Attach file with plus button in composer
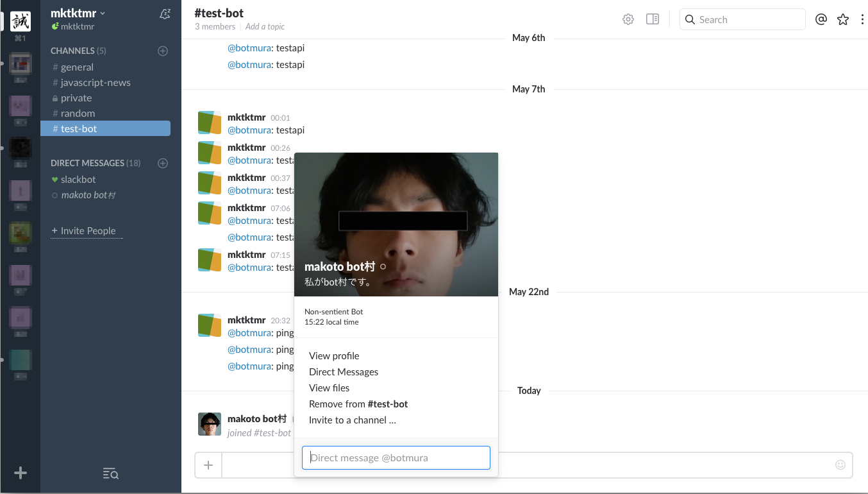The width and height of the screenshot is (868, 494). [208, 465]
